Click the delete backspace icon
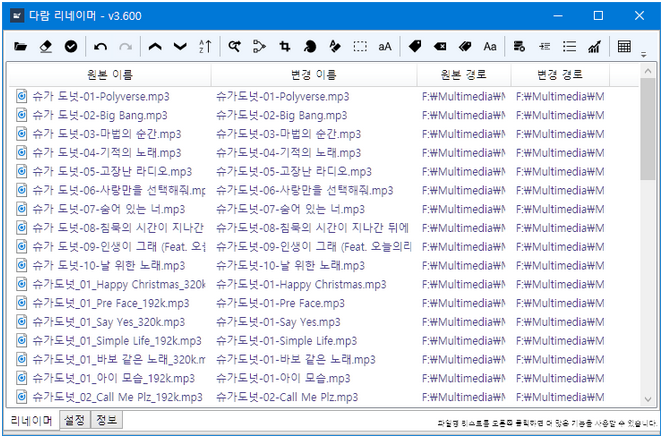 click(x=440, y=47)
